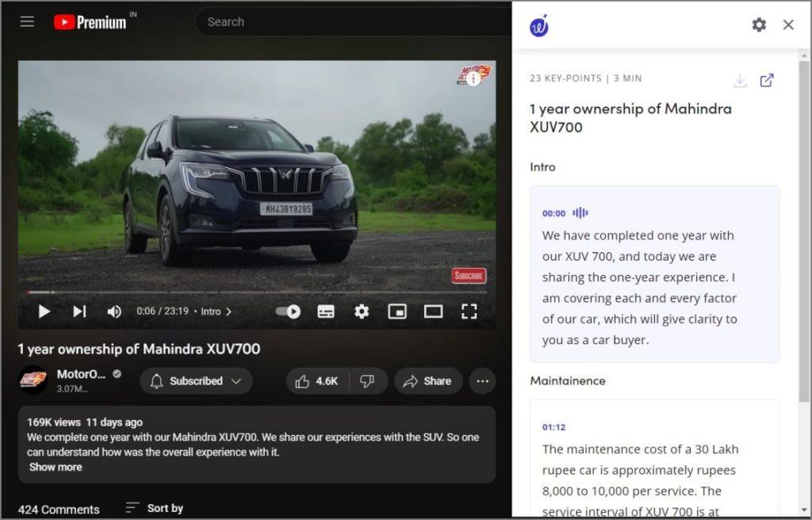Like the video with 4.6K likes

click(317, 381)
